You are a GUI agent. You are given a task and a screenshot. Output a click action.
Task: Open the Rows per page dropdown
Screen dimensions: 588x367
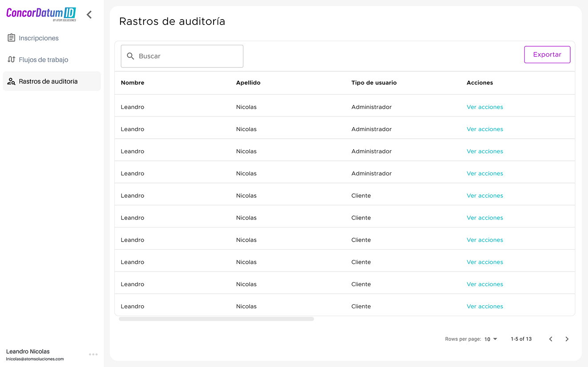491,339
